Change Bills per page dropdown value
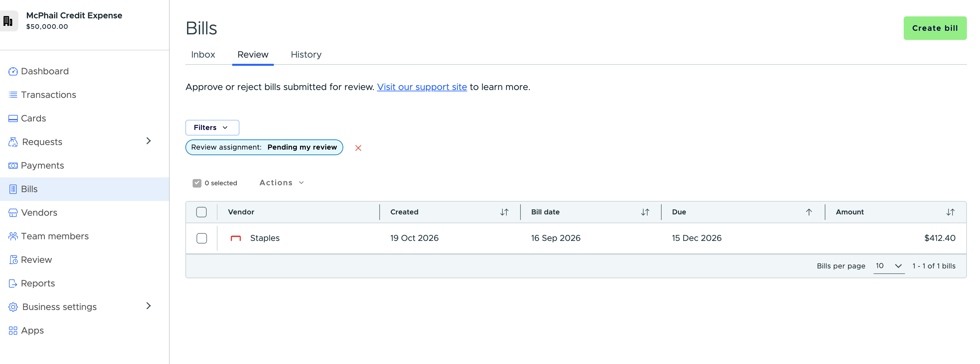This screenshot has height=364, width=980. [x=889, y=266]
